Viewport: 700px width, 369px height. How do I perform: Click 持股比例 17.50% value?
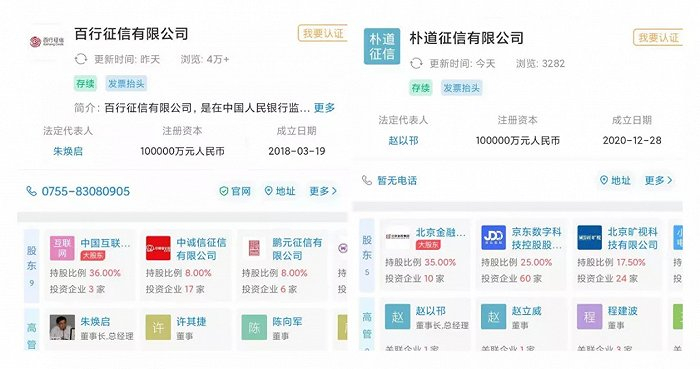[x=631, y=262]
